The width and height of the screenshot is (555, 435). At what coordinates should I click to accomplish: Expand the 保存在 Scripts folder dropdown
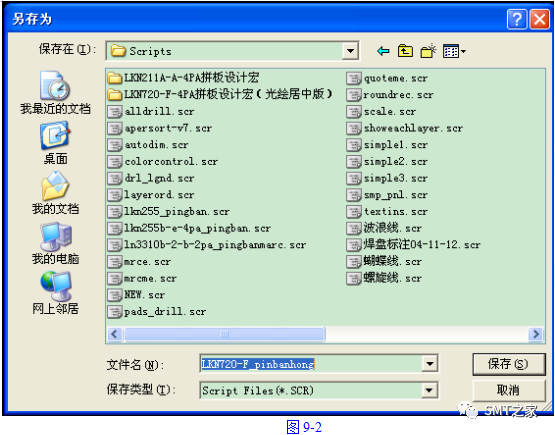click(350, 51)
